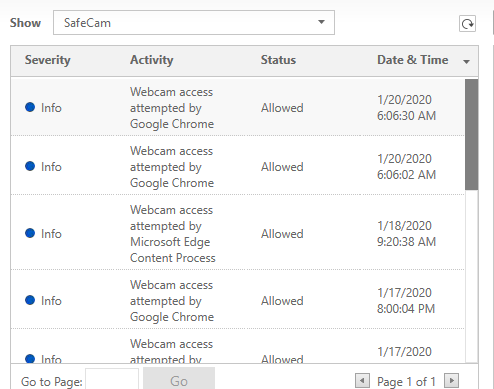This screenshot has height=389, width=494.
Task: Sort by the Date & Time column header
Action: [412, 60]
